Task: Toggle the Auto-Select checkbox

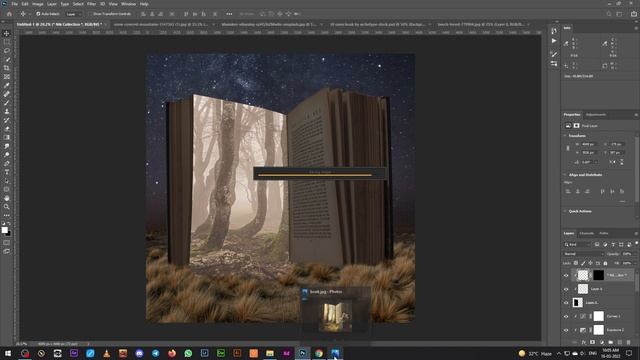Action: tap(38, 14)
